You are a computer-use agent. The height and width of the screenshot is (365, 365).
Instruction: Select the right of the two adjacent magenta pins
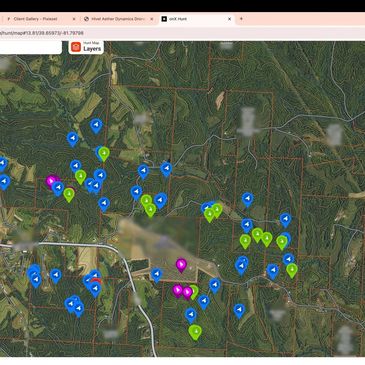coord(187,293)
